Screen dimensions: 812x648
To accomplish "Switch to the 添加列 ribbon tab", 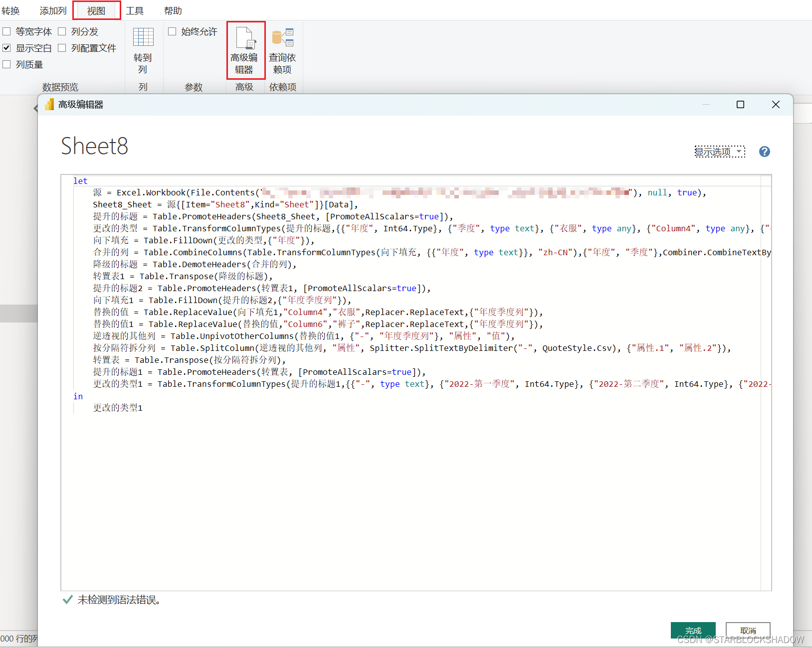I will click(x=53, y=10).
